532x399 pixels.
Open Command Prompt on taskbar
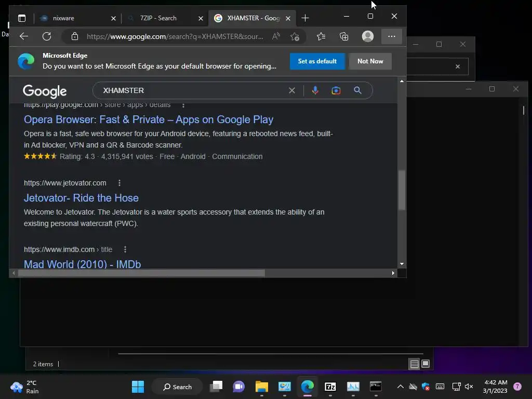point(376,387)
